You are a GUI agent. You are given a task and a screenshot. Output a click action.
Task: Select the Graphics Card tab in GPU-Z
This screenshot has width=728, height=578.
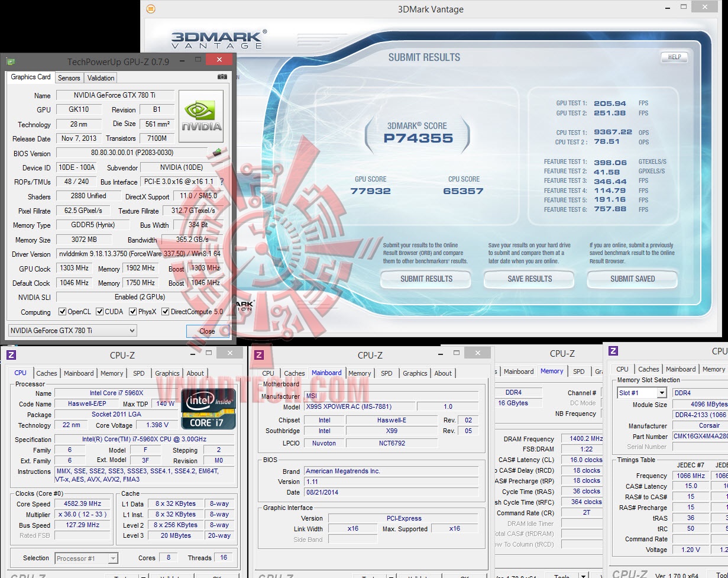[31, 77]
